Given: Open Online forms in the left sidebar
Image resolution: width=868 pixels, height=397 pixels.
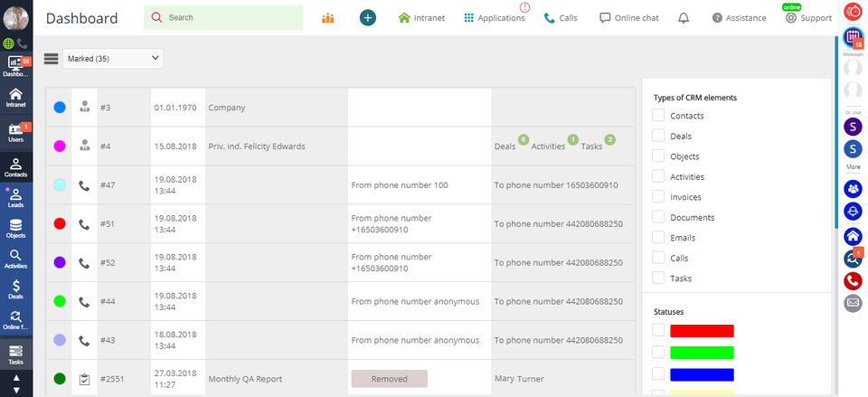Looking at the screenshot, I should (16, 320).
